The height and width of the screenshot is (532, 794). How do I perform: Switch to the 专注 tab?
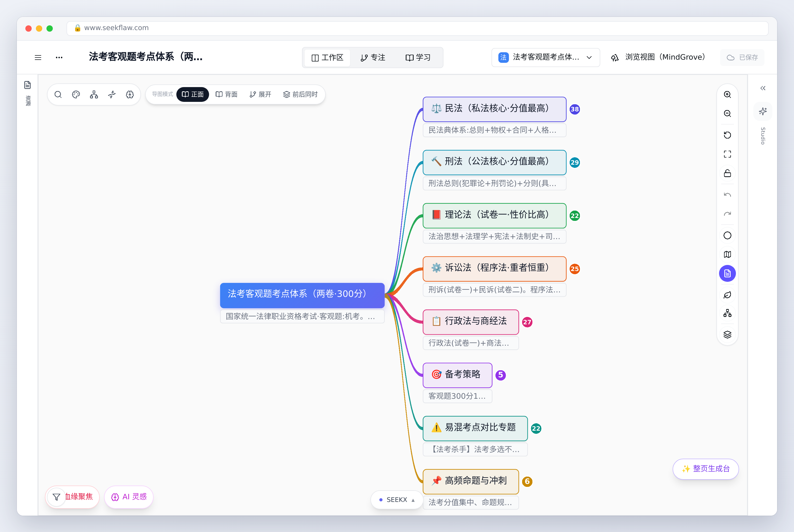(373, 58)
